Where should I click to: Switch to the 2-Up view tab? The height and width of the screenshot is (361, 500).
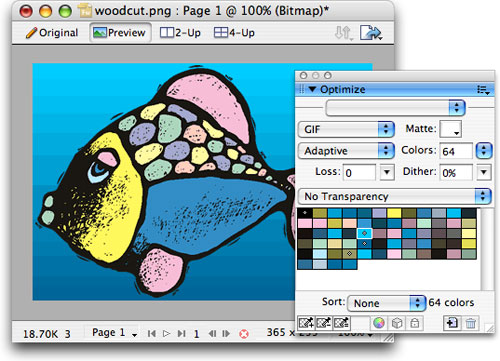[x=180, y=33]
